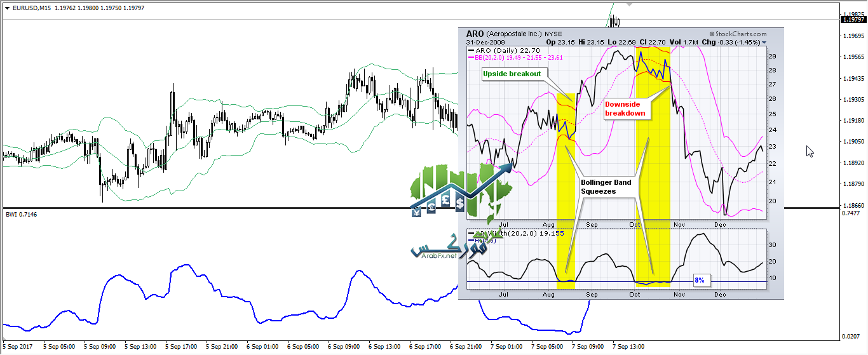The width and height of the screenshot is (868, 355).
Task: Click the EURUSD,M15 chart title text
Action: pyautogui.click(x=32, y=8)
